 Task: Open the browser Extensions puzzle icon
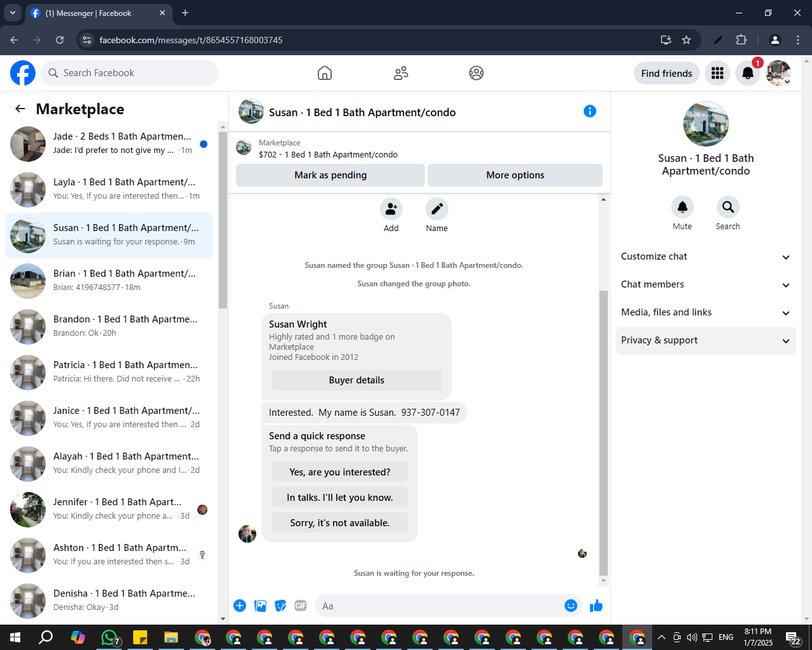pyautogui.click(x=742, y=40)
